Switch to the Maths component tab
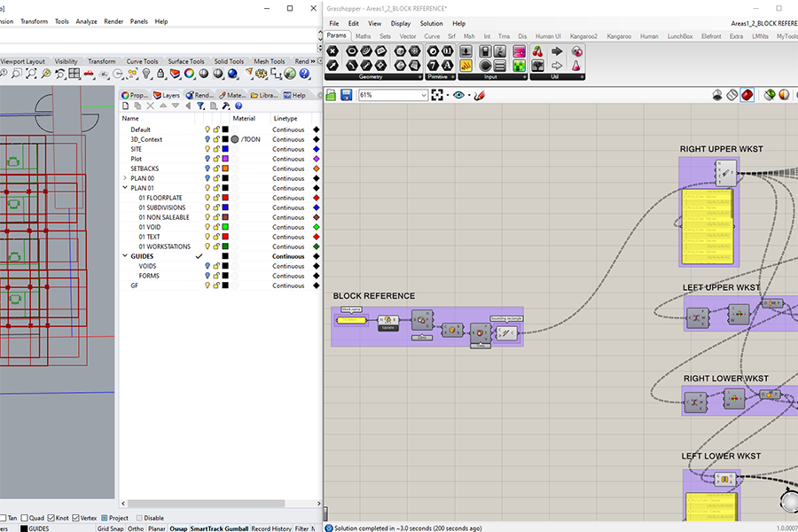Screen dimensions: 798x532 364,36
